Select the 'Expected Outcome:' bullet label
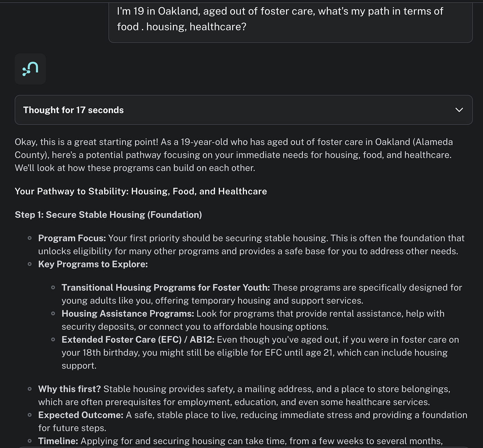Image resolution: width=483 pixels, height=448 pixels. click(x=81, y=415)
